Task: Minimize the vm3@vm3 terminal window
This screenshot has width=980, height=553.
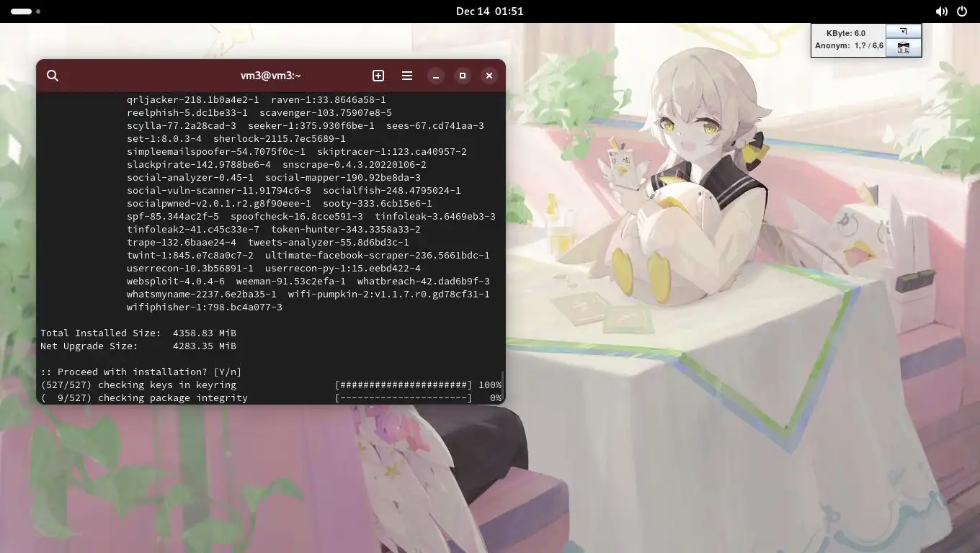Action: pos(436,76)
